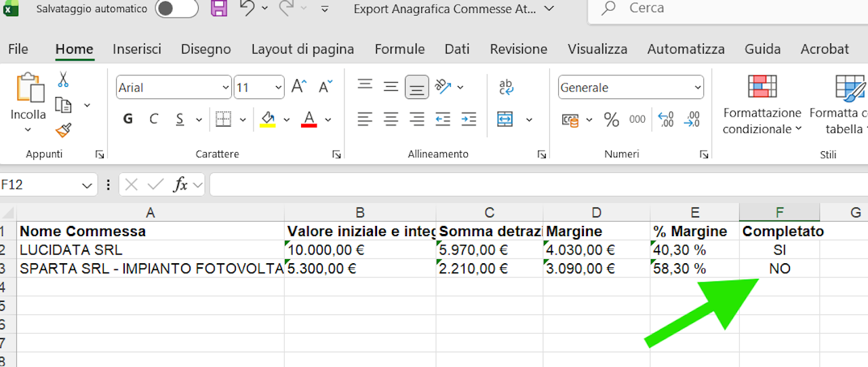
Task: Switch to Dati ribbon tab
Action: click(457, 49)
